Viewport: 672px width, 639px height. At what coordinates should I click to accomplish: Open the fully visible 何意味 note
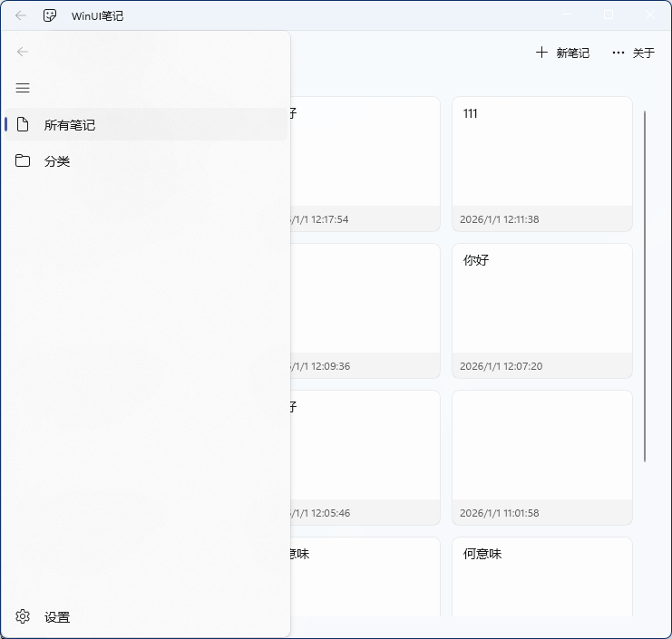(x=541, y=576)
